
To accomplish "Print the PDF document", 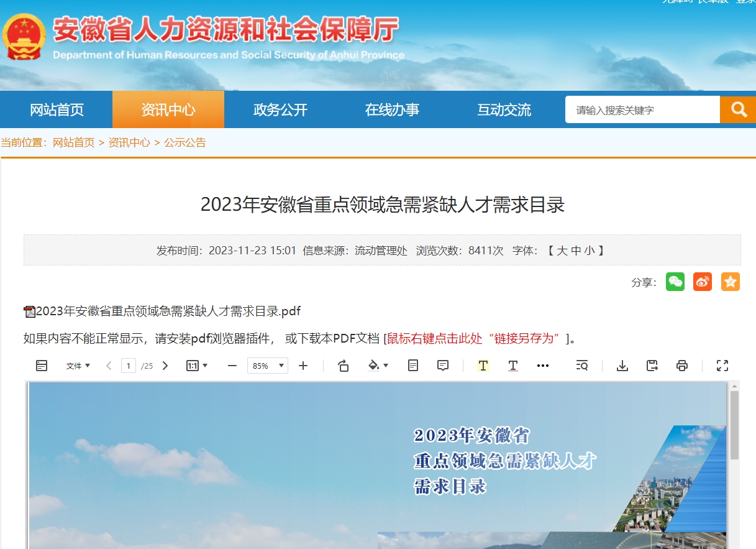I will (x=682, y=366).
